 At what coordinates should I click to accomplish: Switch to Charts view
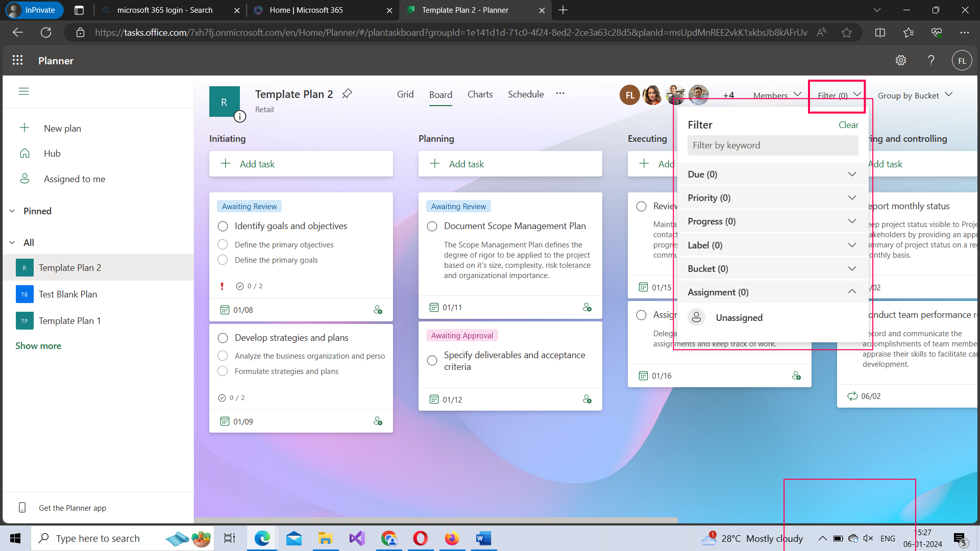pos(480,94)
